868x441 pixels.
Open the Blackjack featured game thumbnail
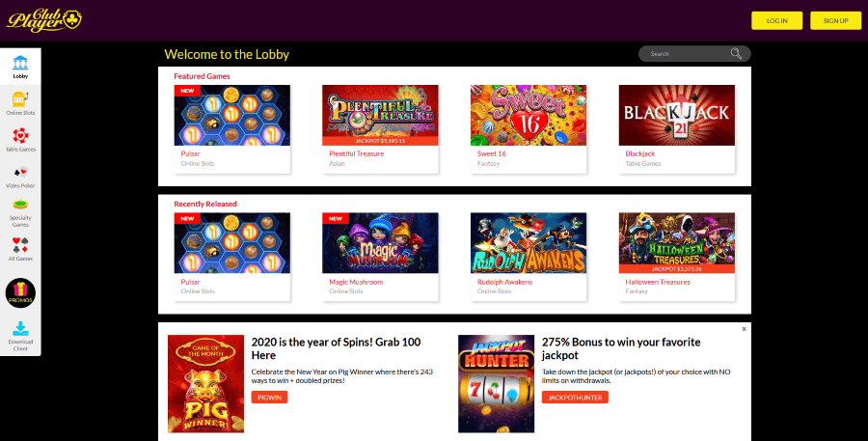(x=676, y=115)
